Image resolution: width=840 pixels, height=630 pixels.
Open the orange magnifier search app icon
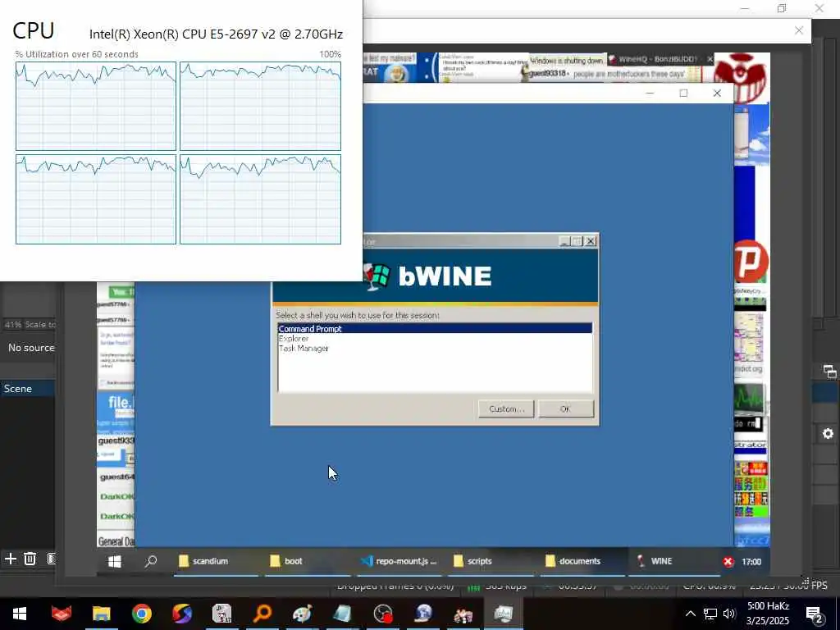click(262, 614)
